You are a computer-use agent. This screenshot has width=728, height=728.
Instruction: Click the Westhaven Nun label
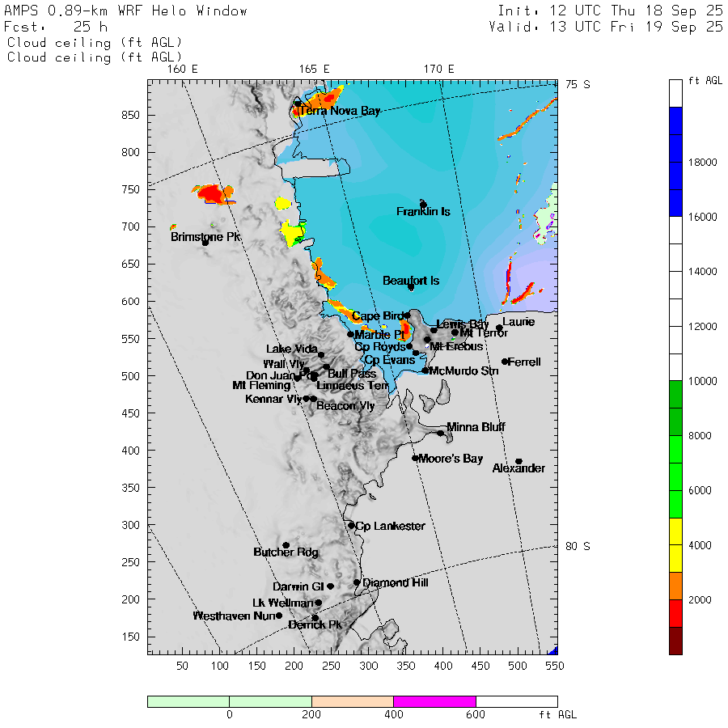234,616
